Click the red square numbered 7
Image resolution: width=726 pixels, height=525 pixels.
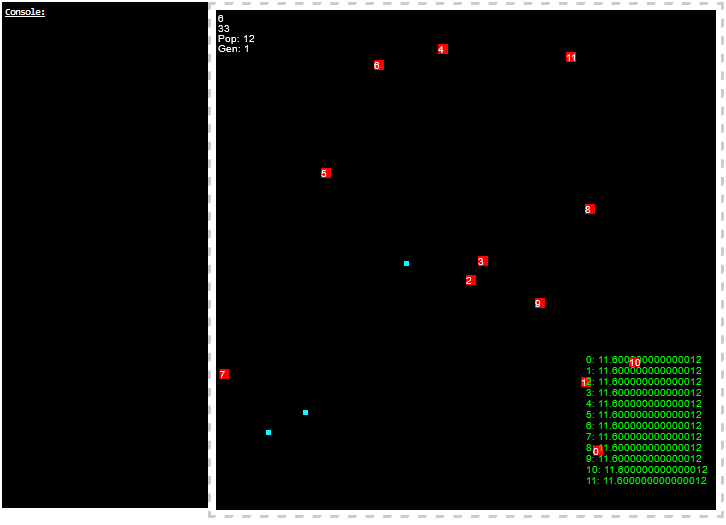point(224,374)
